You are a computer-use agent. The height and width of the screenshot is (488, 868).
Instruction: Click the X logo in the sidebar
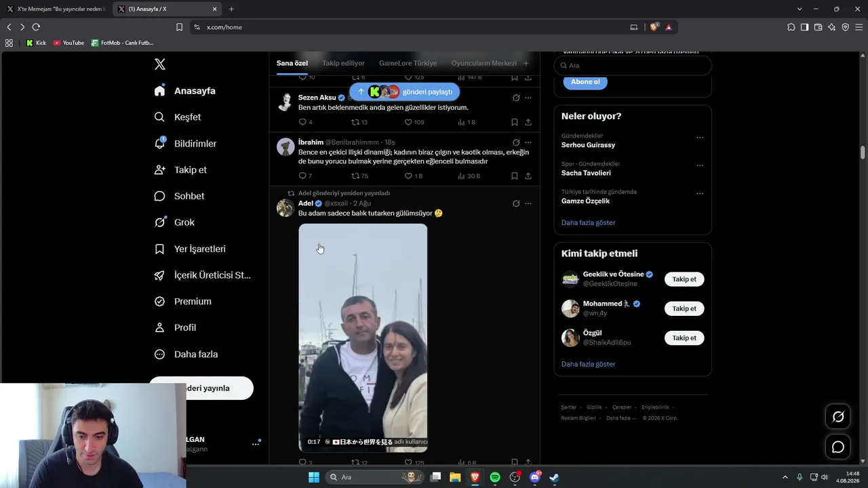point(159,64)
